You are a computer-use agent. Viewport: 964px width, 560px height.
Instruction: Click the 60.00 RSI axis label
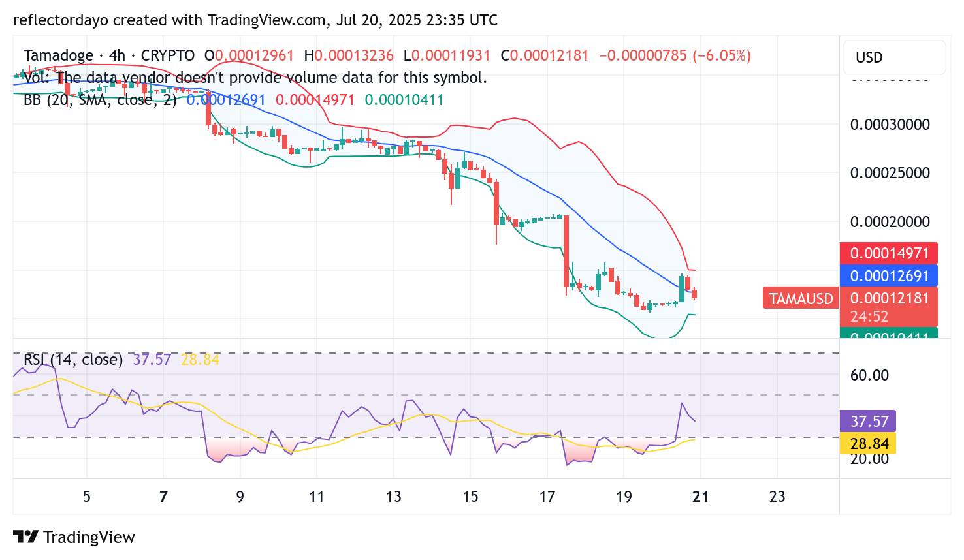(x=869, y=375)
